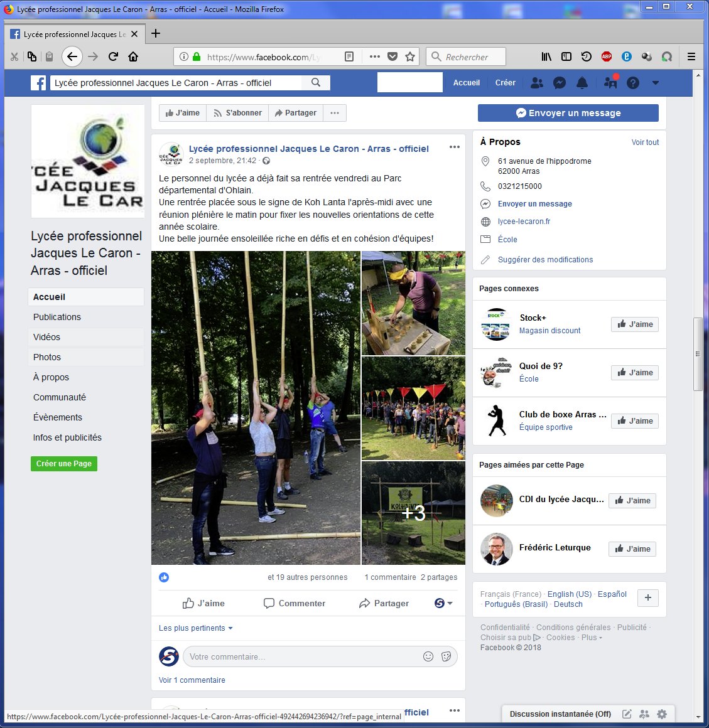Open a new browser tab
709x728 pixels.
[x=156, y=33]
